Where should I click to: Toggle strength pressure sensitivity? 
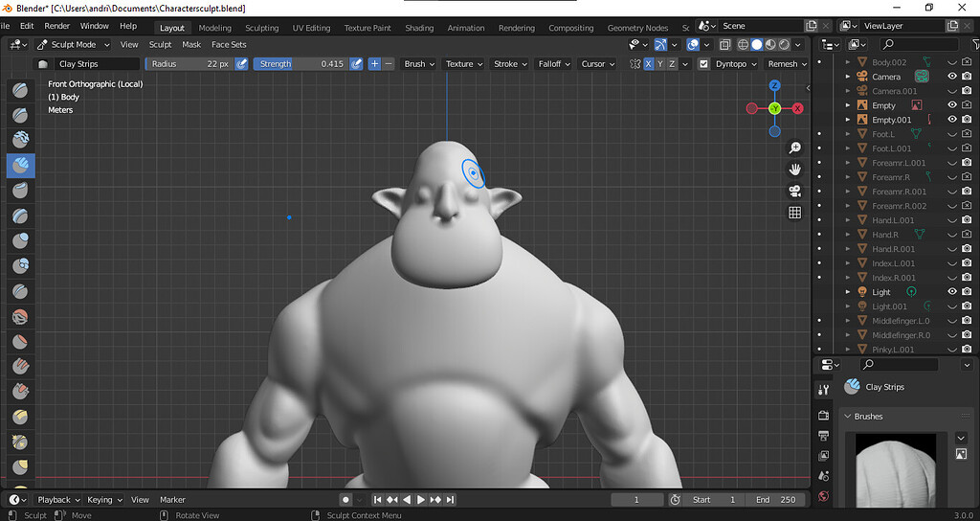point(356,64)
